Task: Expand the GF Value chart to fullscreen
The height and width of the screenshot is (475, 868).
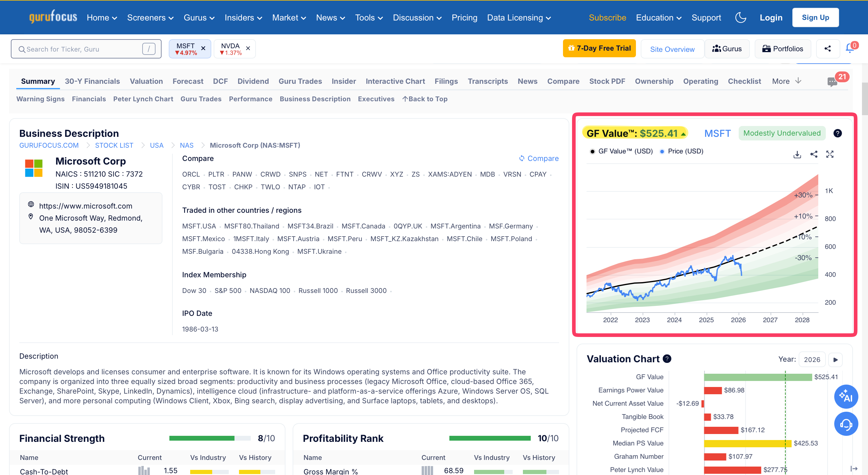Action: (x=830, y=154)
